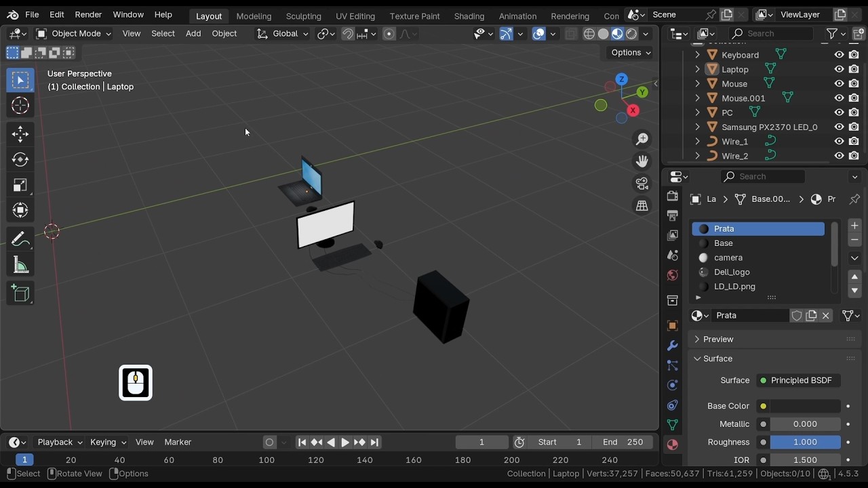Adjust the Metallic slider

point(805,424)
